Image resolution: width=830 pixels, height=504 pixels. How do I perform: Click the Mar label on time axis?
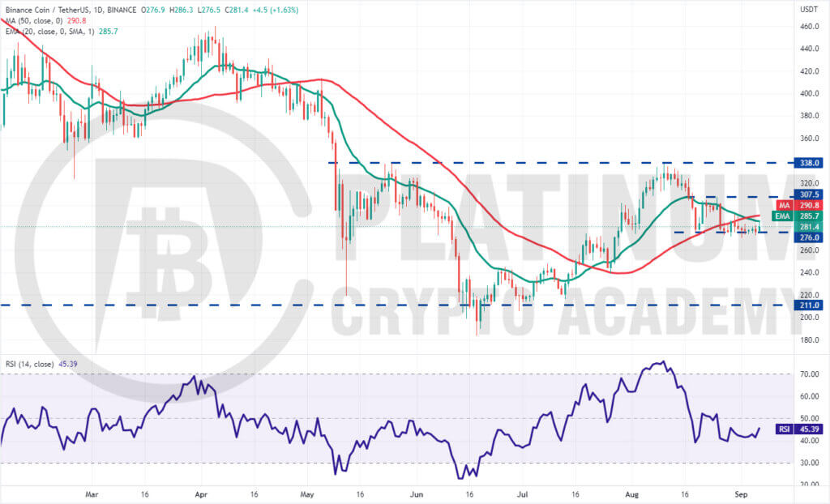point(92,494)
